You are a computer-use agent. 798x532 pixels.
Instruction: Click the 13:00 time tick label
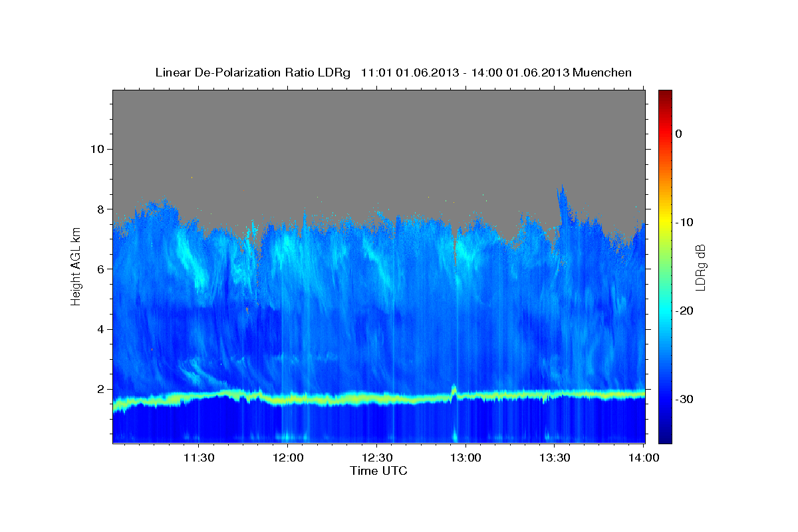coord(465,458)
